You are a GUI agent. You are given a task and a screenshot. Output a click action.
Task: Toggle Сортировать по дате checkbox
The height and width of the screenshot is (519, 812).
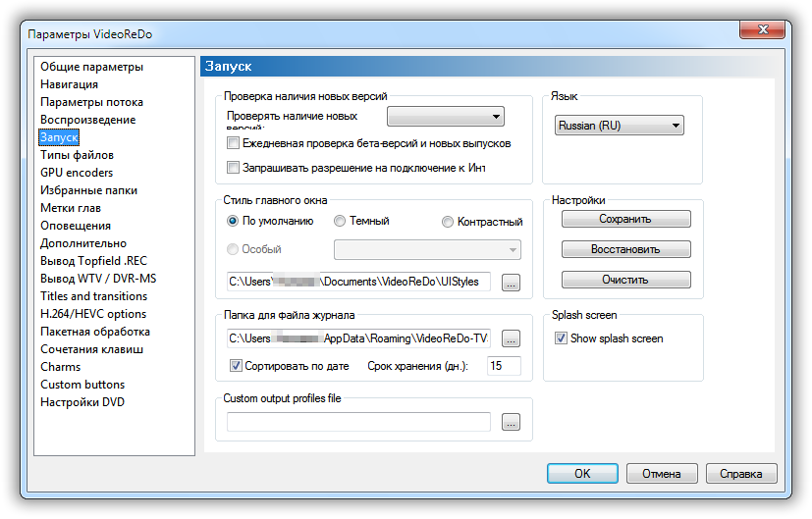tap(236, 366)
